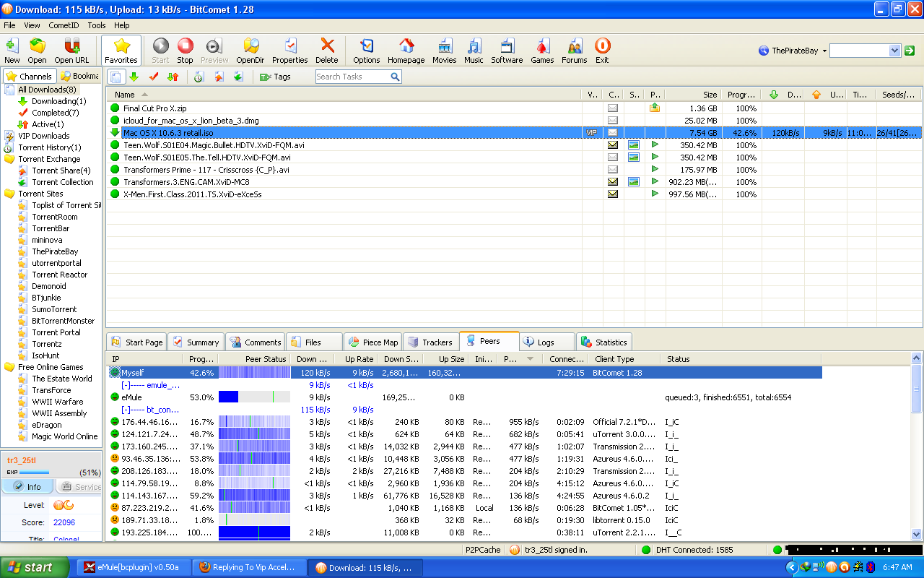Click the Search Tasks input field
924x578 pixels.
click(352, 77)
